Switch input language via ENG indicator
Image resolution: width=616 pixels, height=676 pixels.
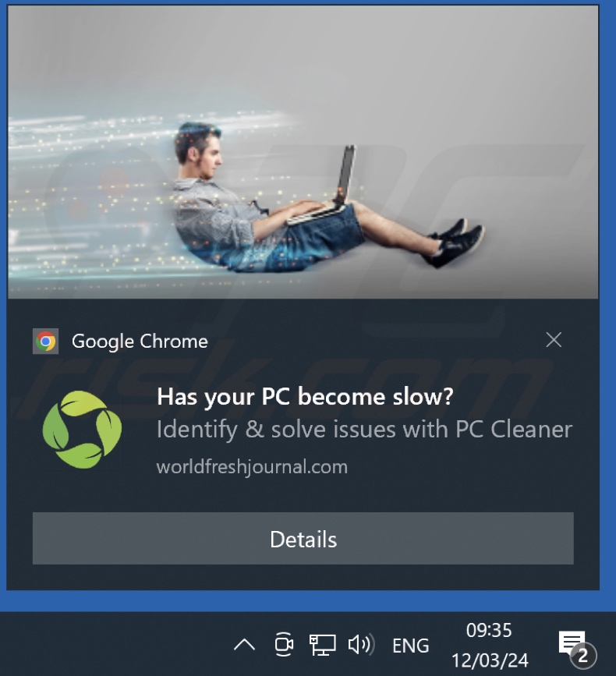point(410,646)
